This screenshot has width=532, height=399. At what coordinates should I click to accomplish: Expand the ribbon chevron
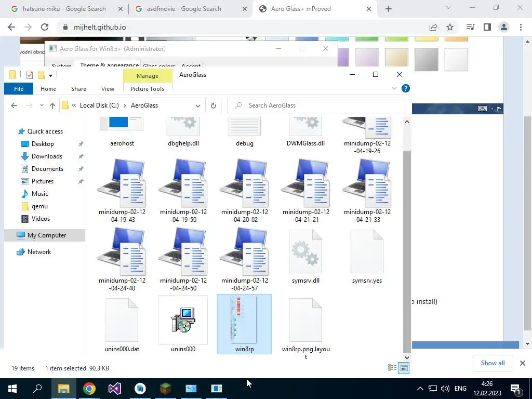tap(394, 88)
